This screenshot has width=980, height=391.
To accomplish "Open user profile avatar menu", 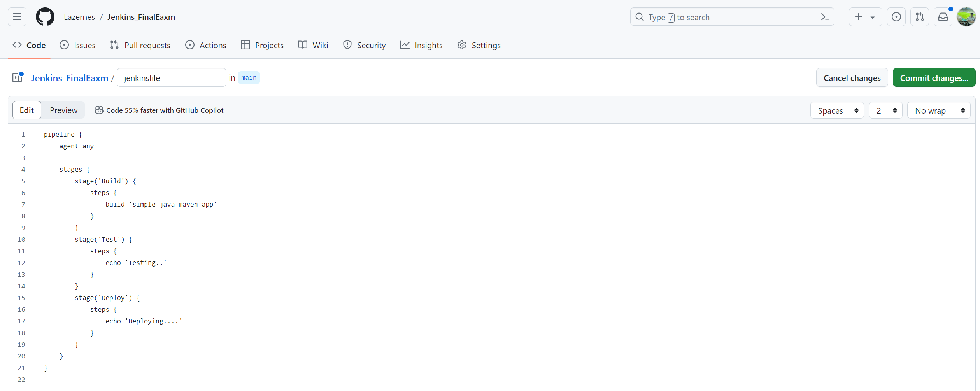I will click(966, 17).
